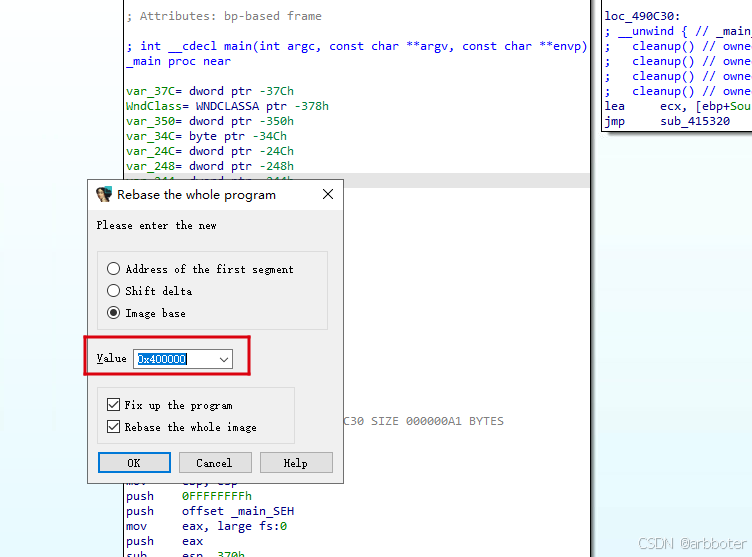752x557 pixels.
Task: Click the 'loc_490C30:' label
Action: coord(642,16)
